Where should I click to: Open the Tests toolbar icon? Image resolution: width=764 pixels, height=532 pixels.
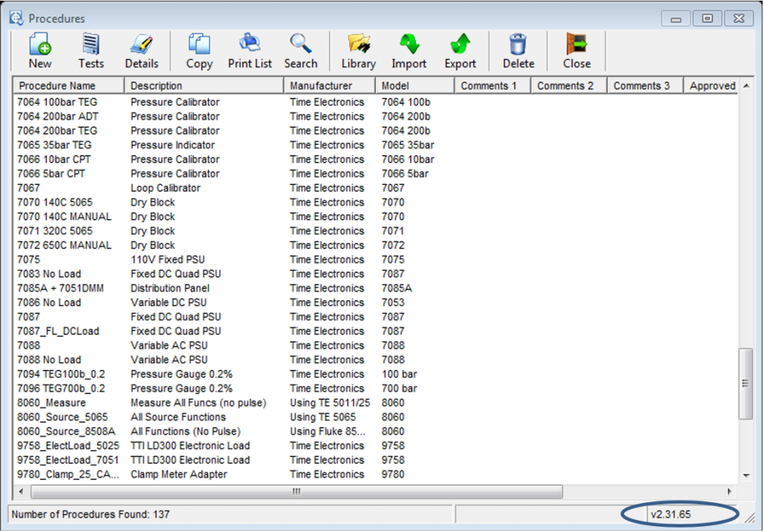(x=91, y=45)
